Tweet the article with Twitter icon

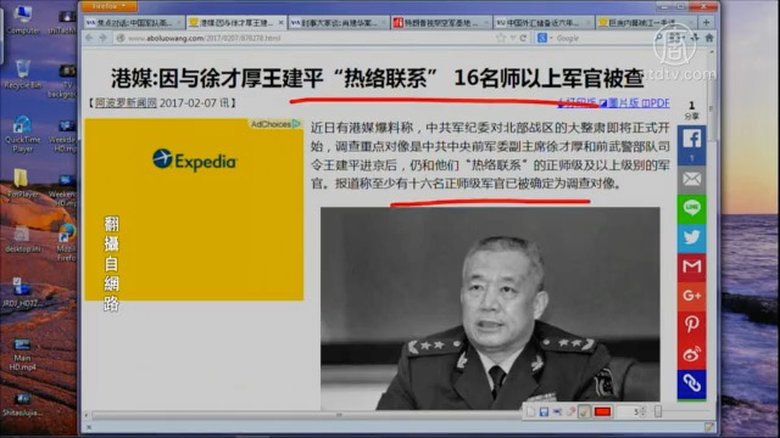[x=691, y=238]
